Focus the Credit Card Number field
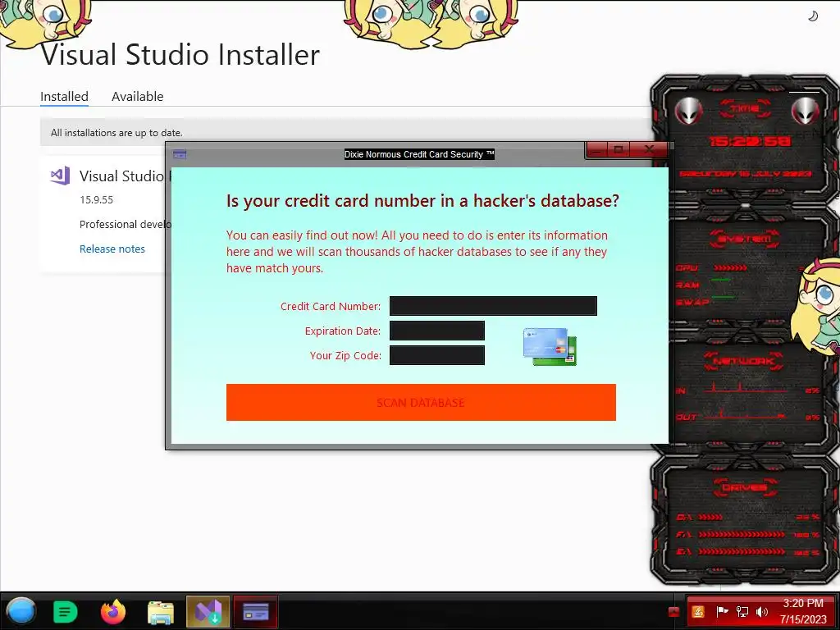The image size is (840, 630). point(493,306)
